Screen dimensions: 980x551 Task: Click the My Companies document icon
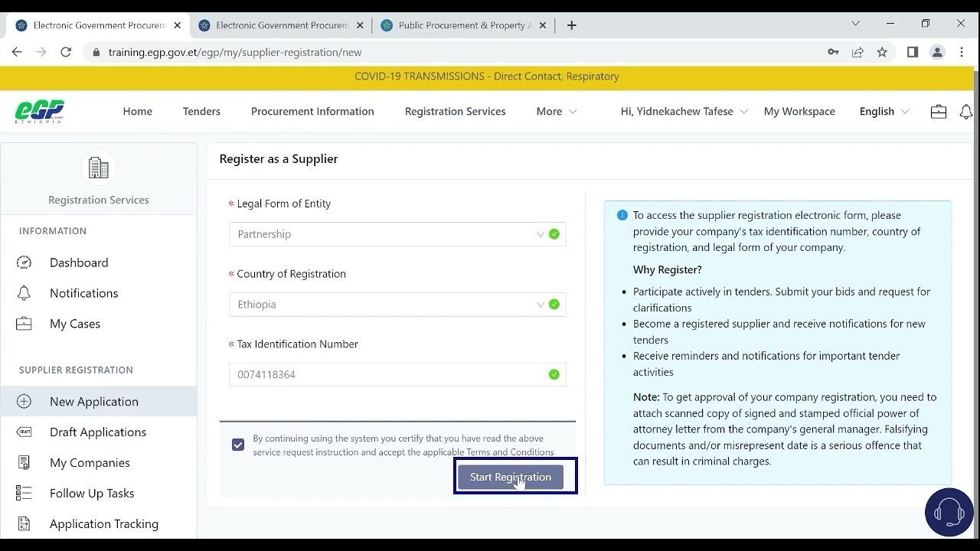click(24, 463)
